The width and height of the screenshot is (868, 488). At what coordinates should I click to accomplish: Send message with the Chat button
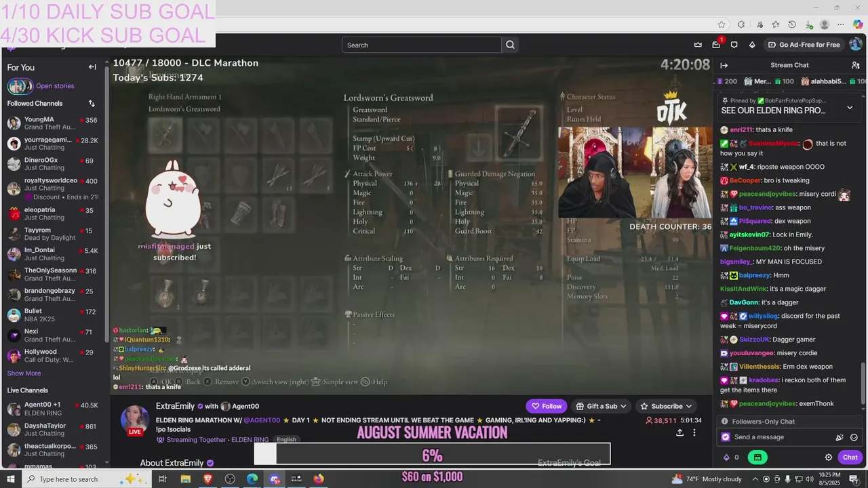tap(850, 457)
